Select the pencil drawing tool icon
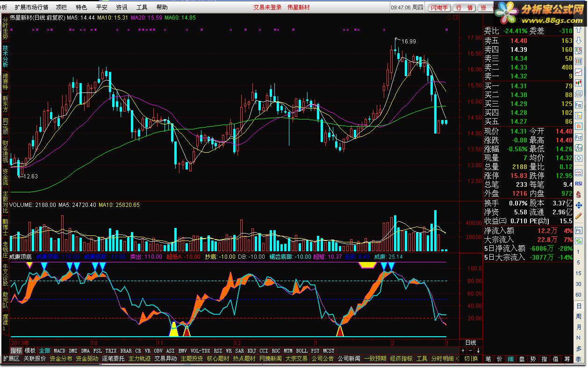Image resolution: width=588 pixels, height=368 pixels. click(579, 216)
